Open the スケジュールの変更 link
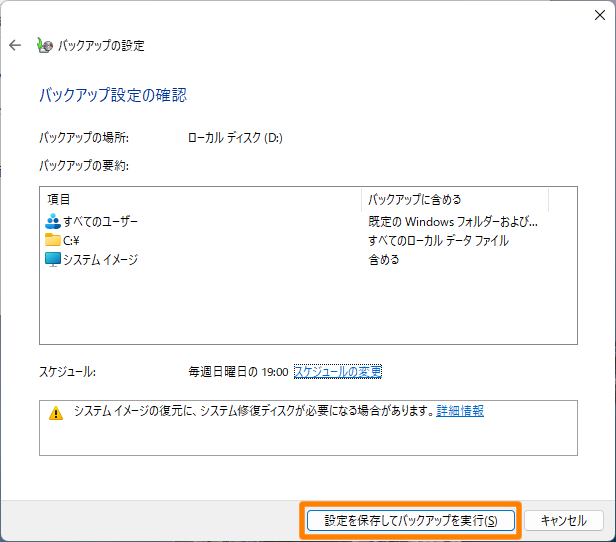The height and width of the screenshot is (542, 616). (x=337, y=371)
